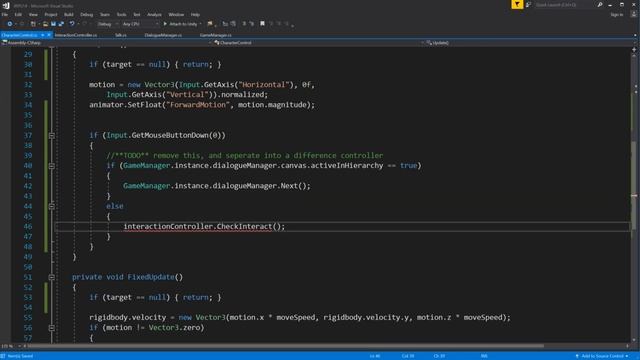Open the CharacterControl type dropdown
The height and width of the screenshot is (360, 640).
[x=318, y=42]
